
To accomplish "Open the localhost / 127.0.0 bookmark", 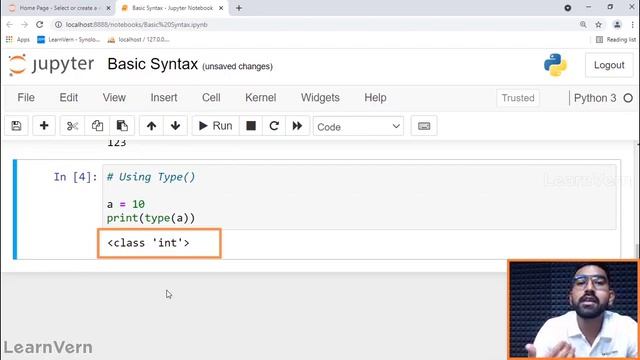I will tap(138, 40).
